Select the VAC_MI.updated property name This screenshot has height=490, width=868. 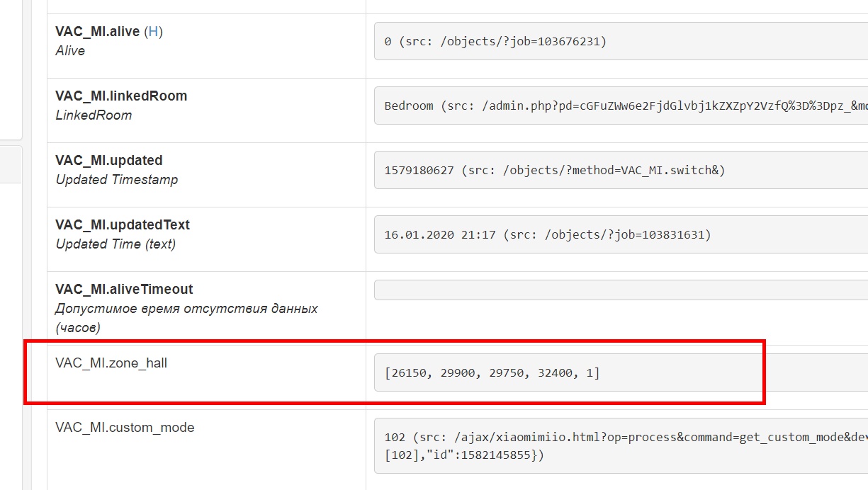coord(109,161)
